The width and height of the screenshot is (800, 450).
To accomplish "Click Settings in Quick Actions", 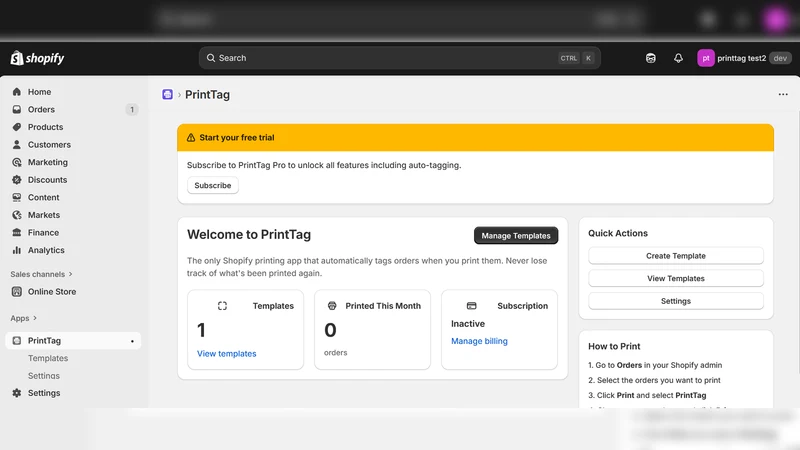I will coord(676,301).
